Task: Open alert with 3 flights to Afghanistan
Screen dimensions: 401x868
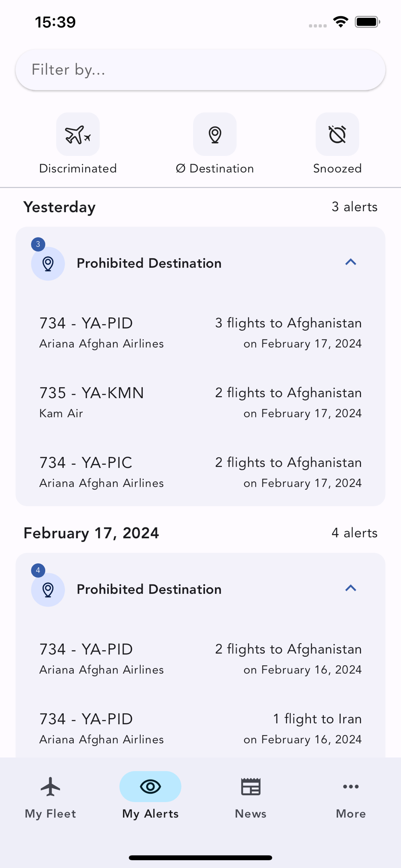Action: point(200,332)
